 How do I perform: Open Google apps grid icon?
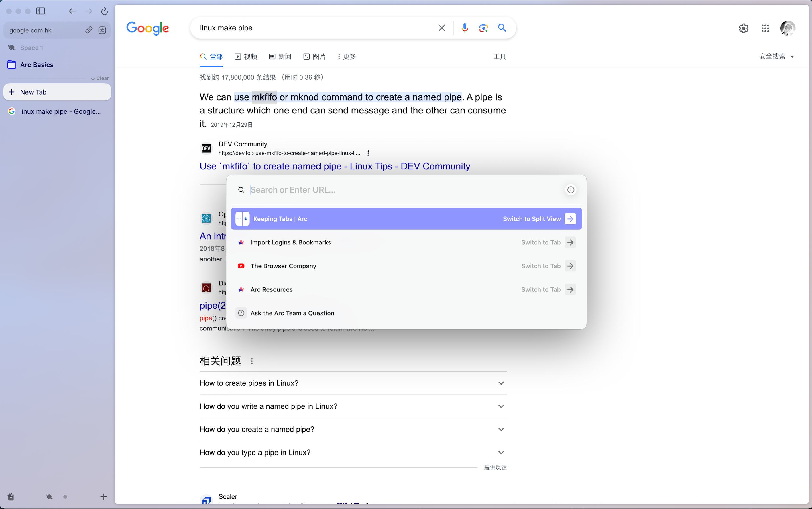765,28
